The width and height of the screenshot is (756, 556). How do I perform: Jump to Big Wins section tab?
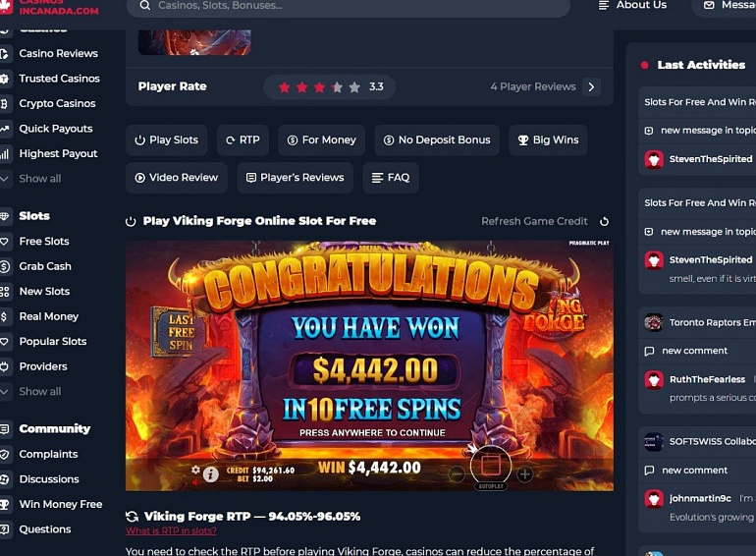[x=548, y=140]
